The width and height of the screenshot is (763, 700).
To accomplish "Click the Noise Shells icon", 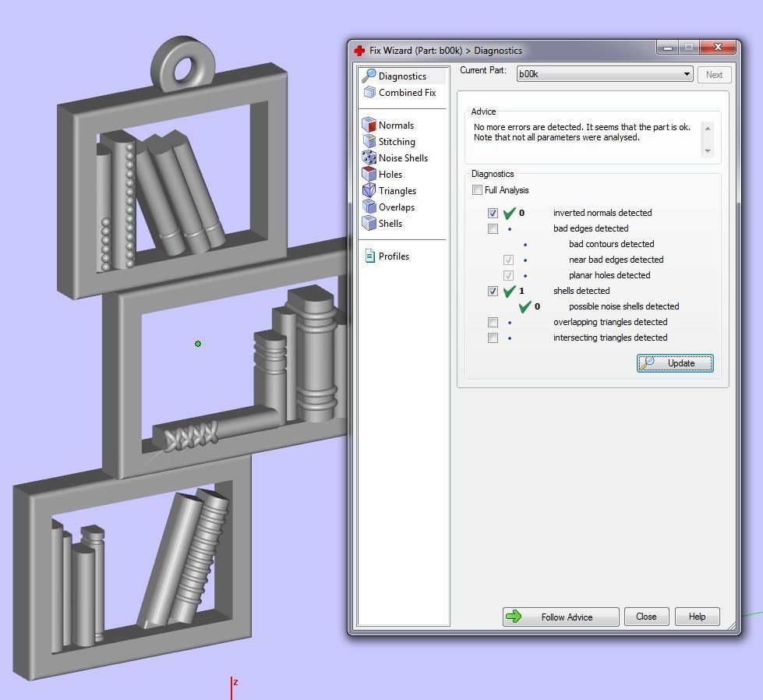I will click(x=369, y=157).
